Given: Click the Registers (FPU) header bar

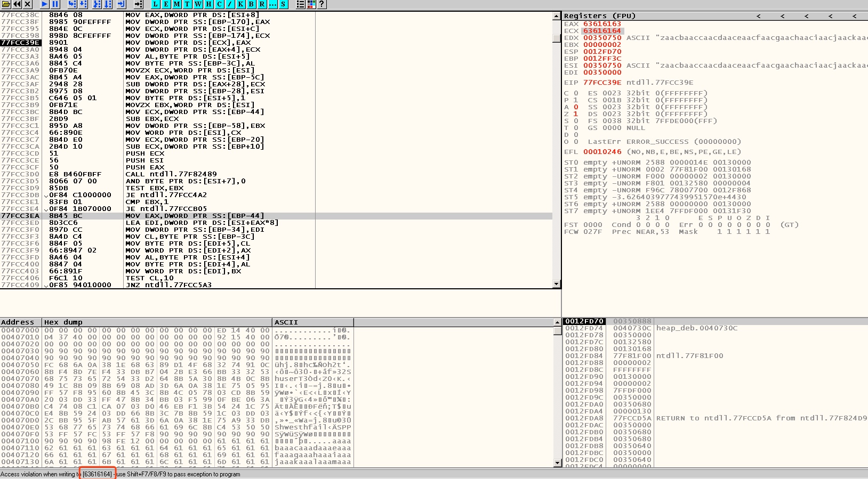Looking at the screenshot, I should 715,16.
